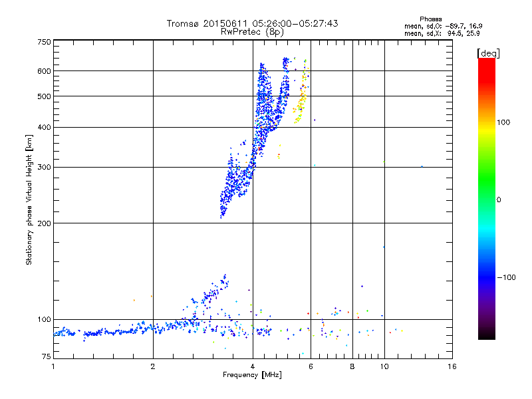Click the x-axis tick label '16'
This screenshot has width=532, height=399.
click(452, 366)
